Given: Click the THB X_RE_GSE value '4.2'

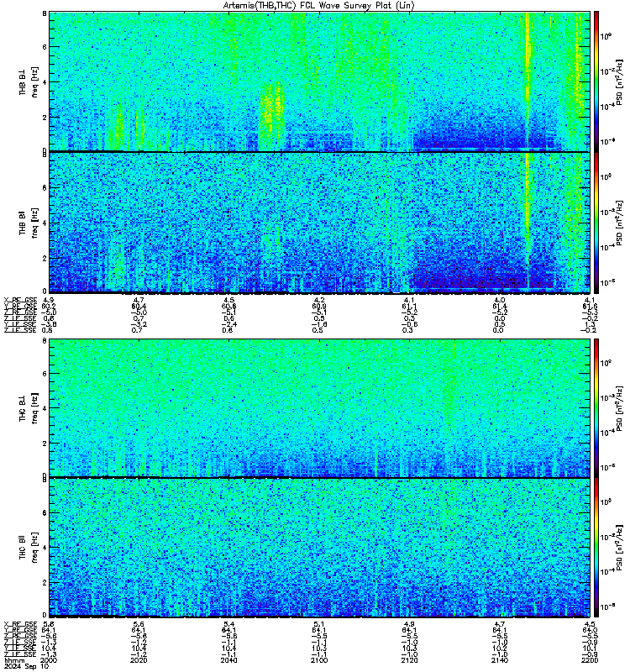Looking at the screenshot, I should pos(319,300).
